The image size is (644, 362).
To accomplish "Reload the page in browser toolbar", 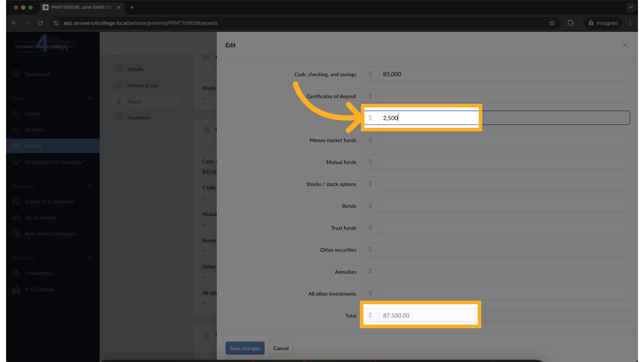I will pos(41,23).
